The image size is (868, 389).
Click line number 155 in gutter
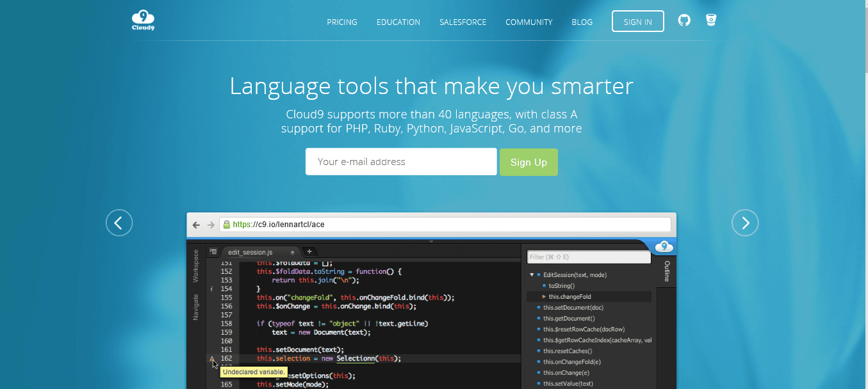point(226,298)
